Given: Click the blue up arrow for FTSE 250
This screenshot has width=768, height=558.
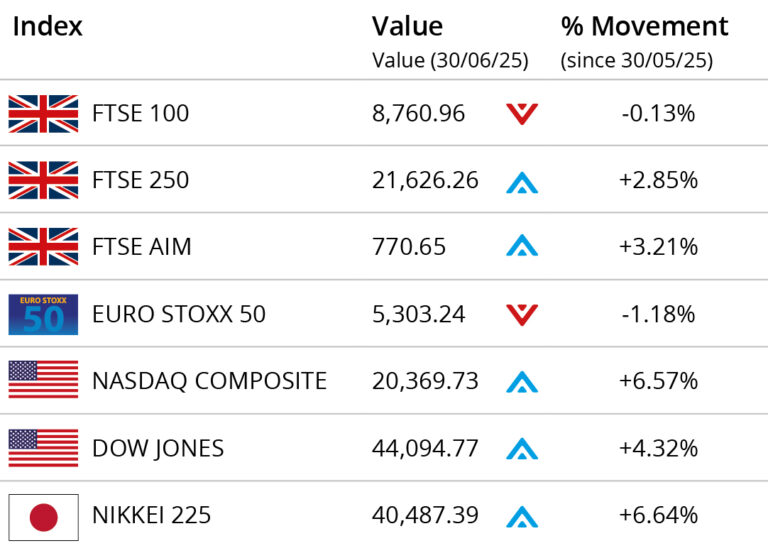Looking at the screenshot, I should [x=522, y=182].
